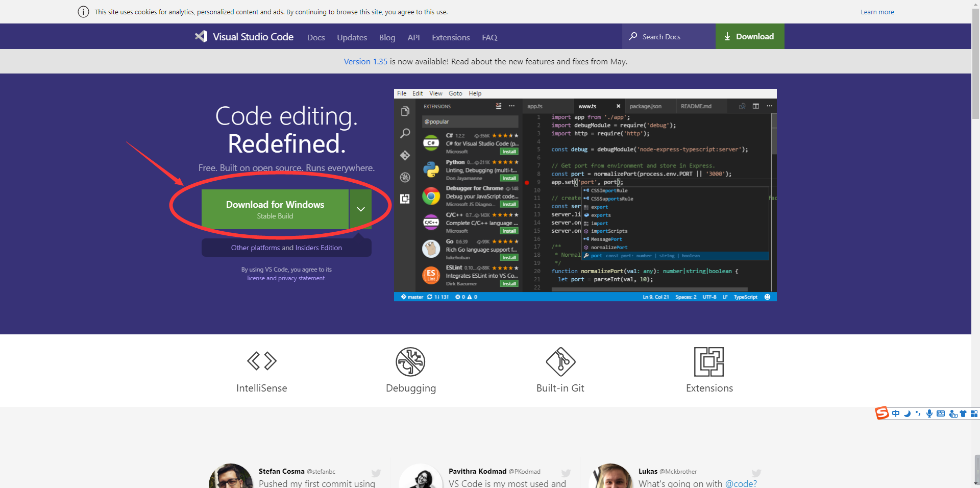
Task: Open the @code mention link in Lukas tweet
Action: coord(741,483)
